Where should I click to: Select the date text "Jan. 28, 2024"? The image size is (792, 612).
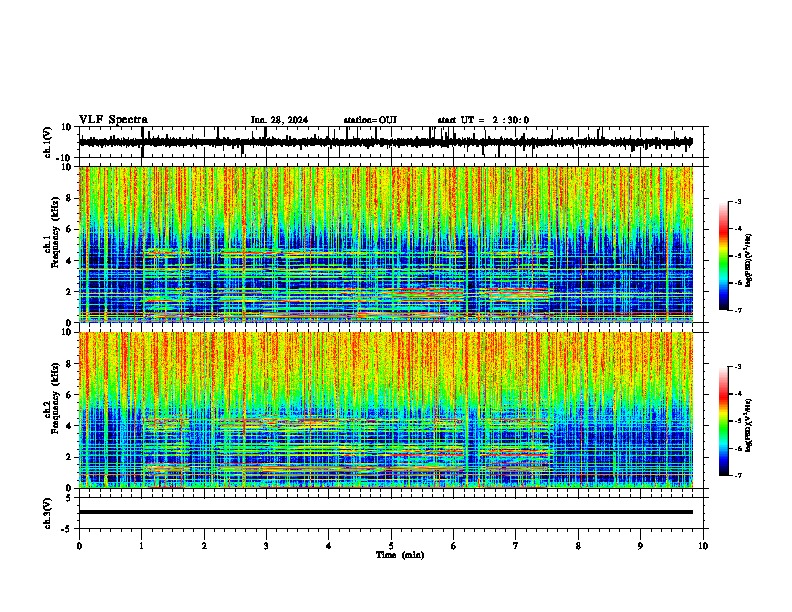pos(279,120)
